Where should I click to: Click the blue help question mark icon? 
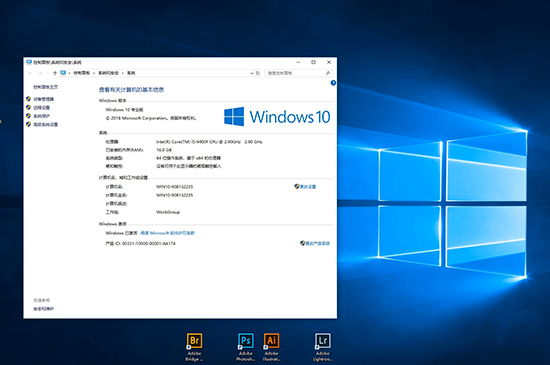pyautogui.click(x=333, y=83)
